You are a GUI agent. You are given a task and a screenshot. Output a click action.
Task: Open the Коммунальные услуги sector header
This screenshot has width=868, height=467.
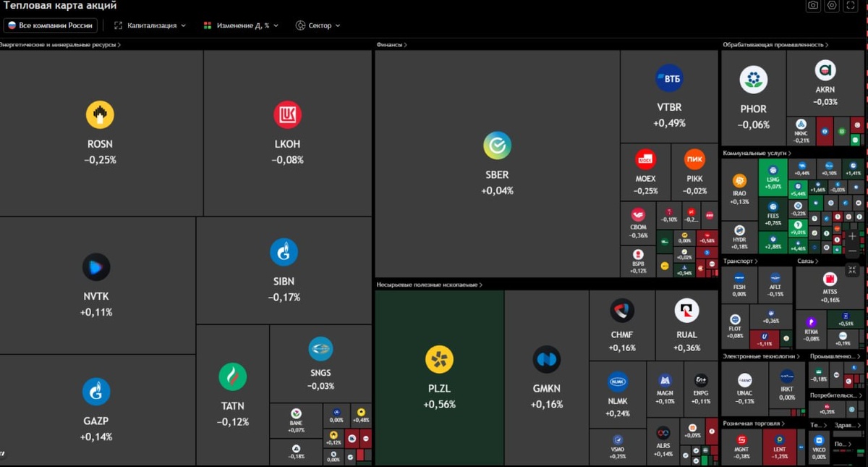pos(757,153)
